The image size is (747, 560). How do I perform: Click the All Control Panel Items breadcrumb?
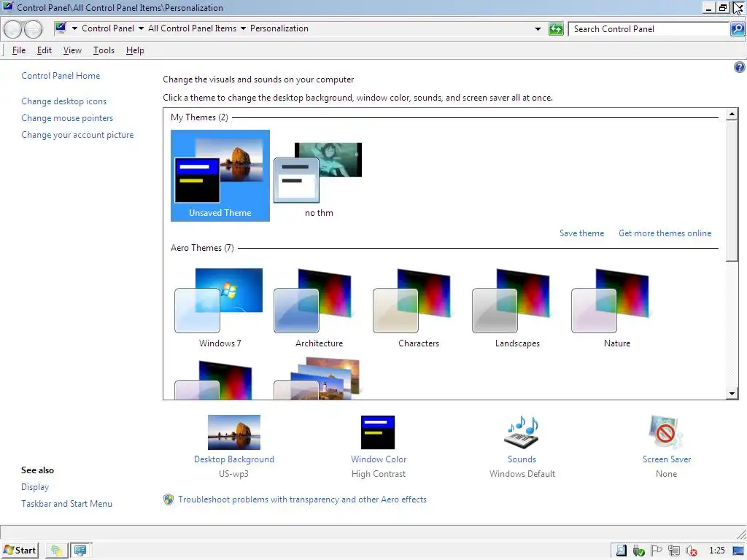coord(192,28)
